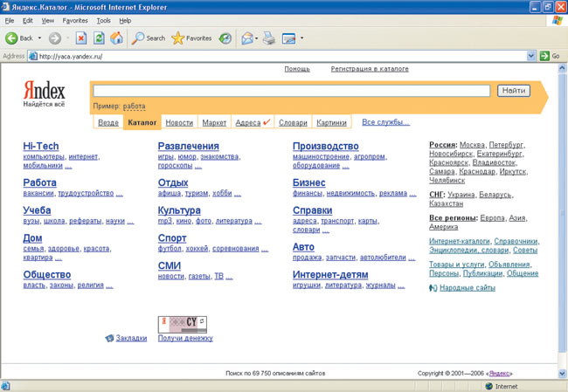The width and height of the screenshot is (568, 392).
Task: Click the Mail envelope icon
Action: pos(247,38)
